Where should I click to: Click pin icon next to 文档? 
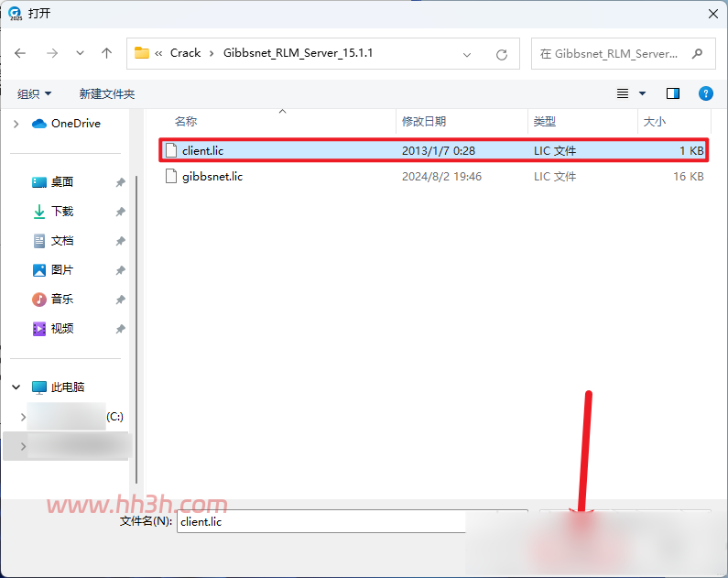click(x=120, y=241)
